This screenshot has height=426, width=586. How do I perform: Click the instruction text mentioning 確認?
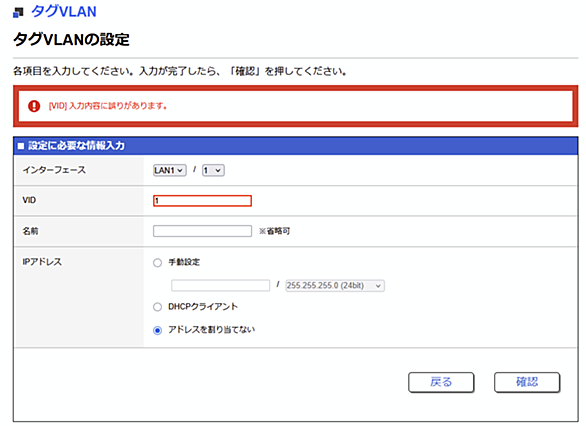point(180,71)
